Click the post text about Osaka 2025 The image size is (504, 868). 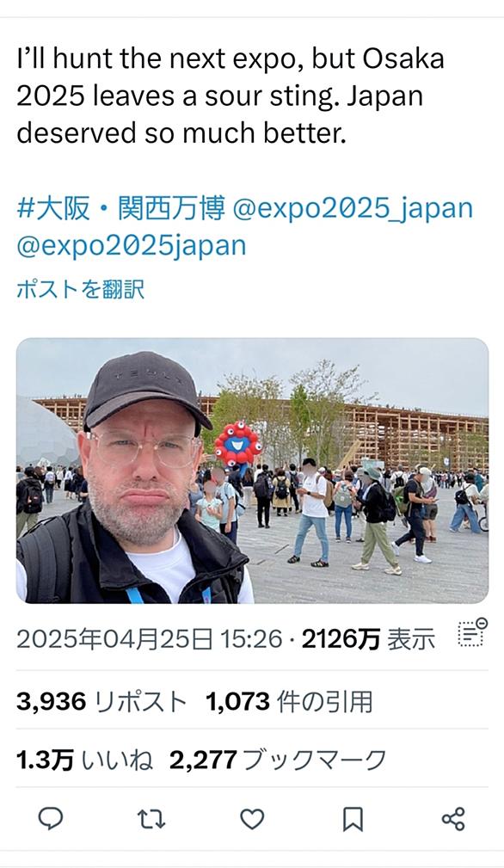coord(230,95)
